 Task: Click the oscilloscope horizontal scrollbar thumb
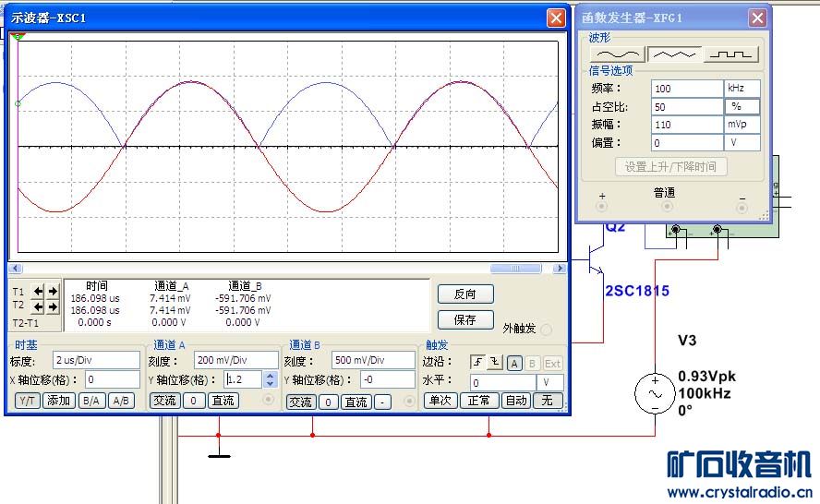515,269
